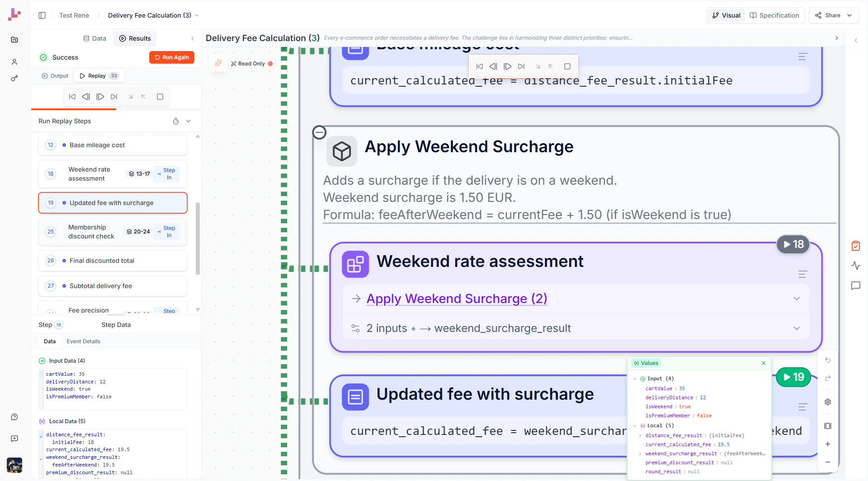The height and width of the screenshot is (481, 868).
Task: Expand the 2 inputs row chevron
Action: (797, 328)
